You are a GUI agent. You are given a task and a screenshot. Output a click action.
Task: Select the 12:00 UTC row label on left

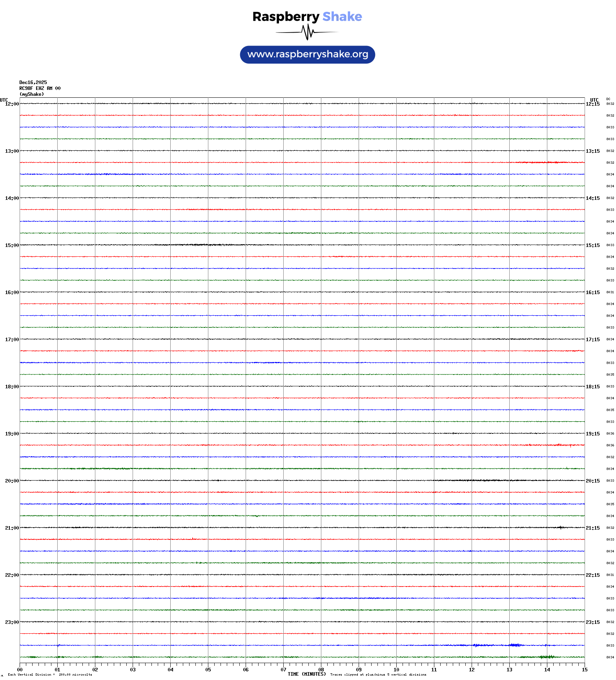pyautogui.click(x=12, y=104)
